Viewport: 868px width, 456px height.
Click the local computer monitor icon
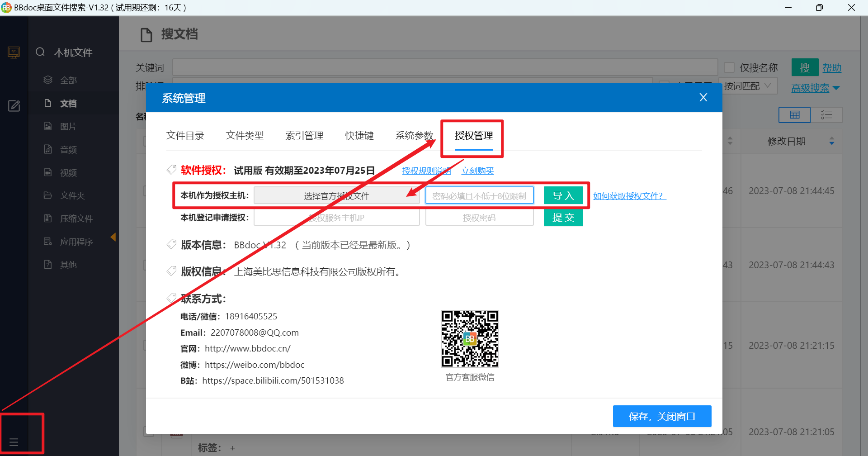[x=14, y=52]
